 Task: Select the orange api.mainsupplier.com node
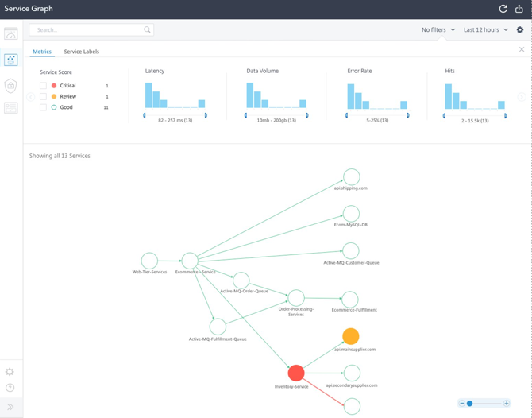(x=351, y=336)
